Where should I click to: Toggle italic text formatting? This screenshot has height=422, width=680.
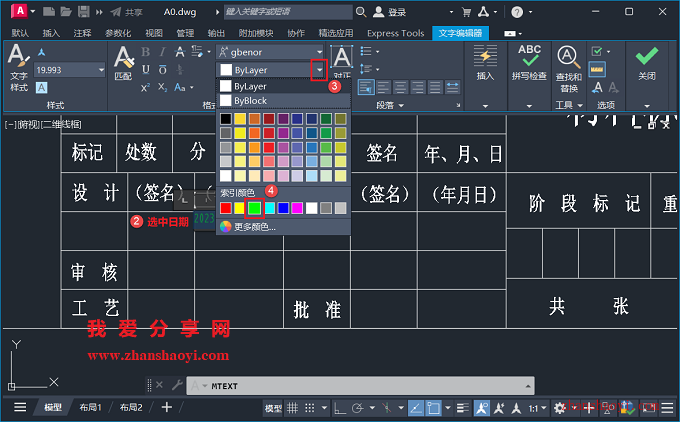(162, 52)
